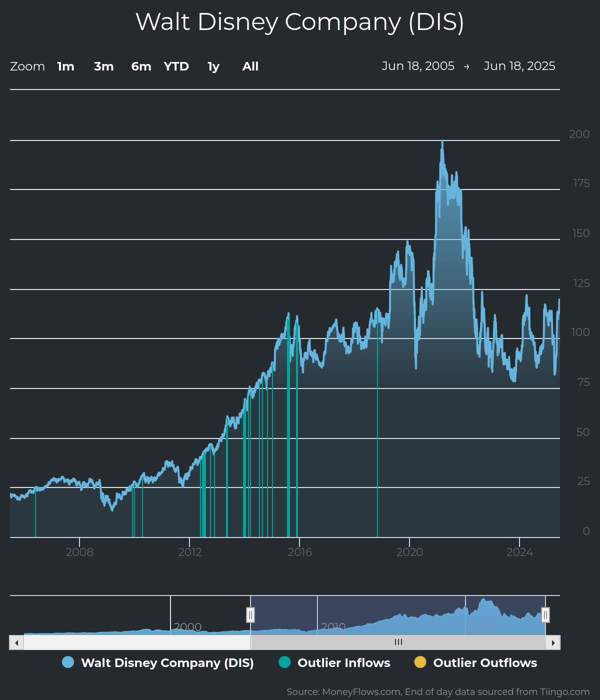The height and width of the screenshot is (700, 600).
Task: Edit the Jun 18, 2005 start date
Action: pos(418,66)
